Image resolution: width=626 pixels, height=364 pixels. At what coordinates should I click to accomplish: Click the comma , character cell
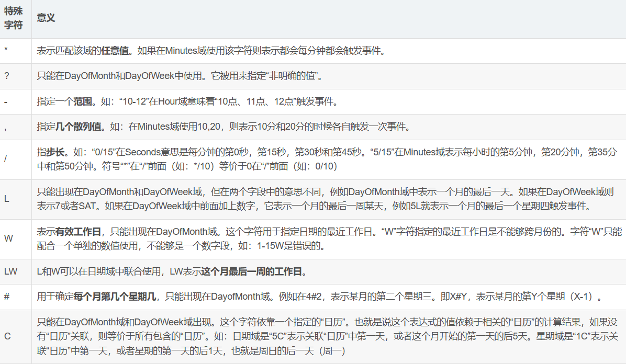(x=5, y=127)
